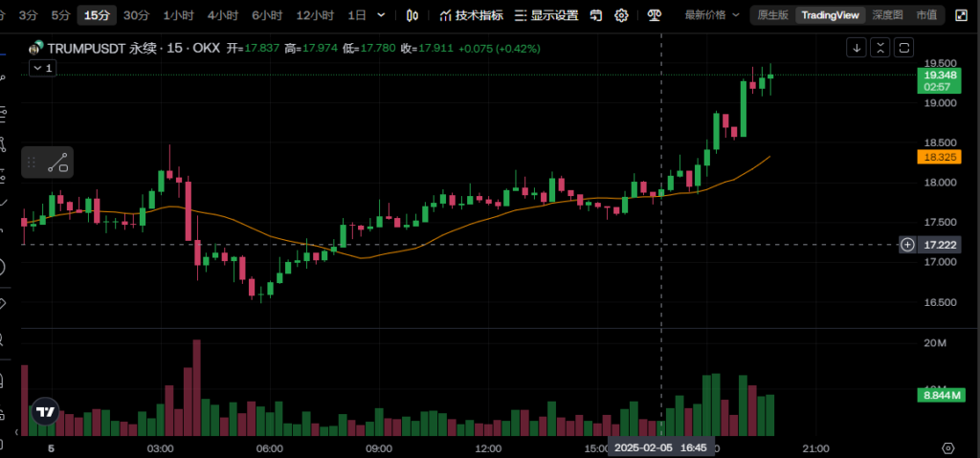Open the time axis settings icon

click(947, 447)
